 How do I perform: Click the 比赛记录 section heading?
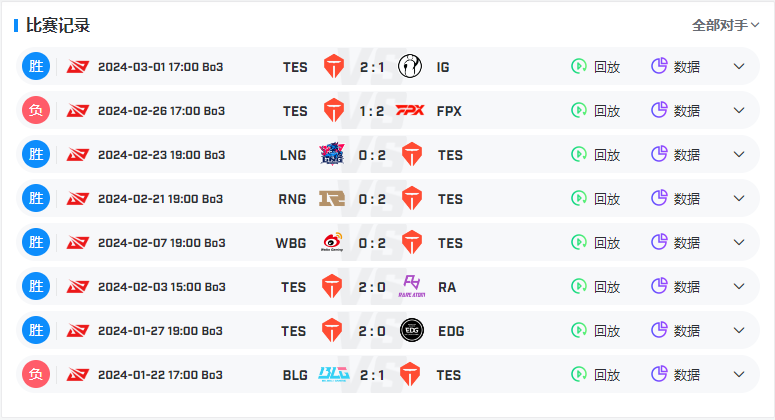point(58,25)
